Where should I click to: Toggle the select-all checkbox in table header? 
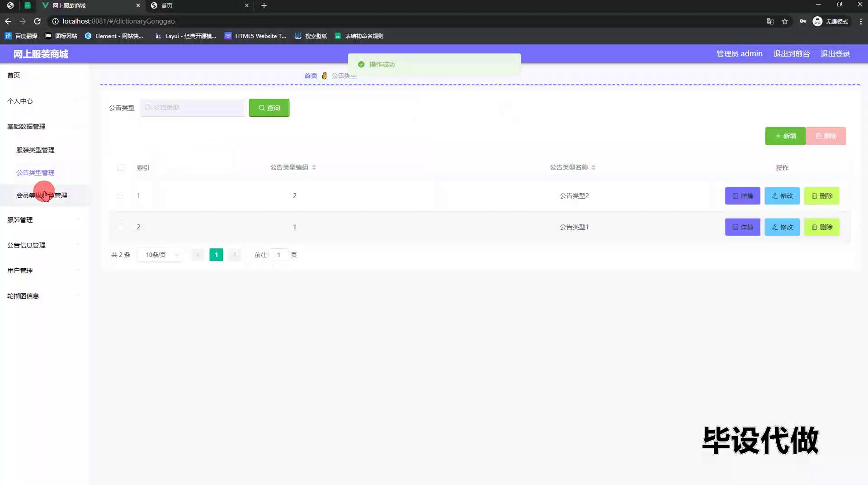[x=121, y=168]
